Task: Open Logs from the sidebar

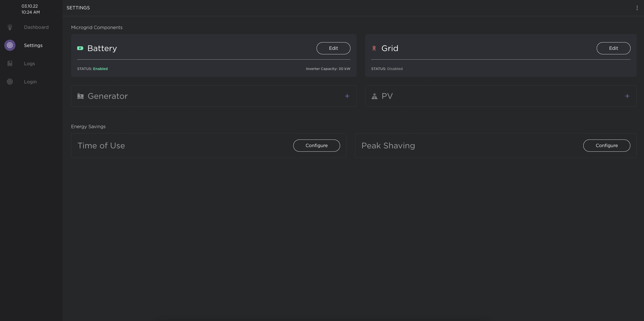Action: [30, 64]
